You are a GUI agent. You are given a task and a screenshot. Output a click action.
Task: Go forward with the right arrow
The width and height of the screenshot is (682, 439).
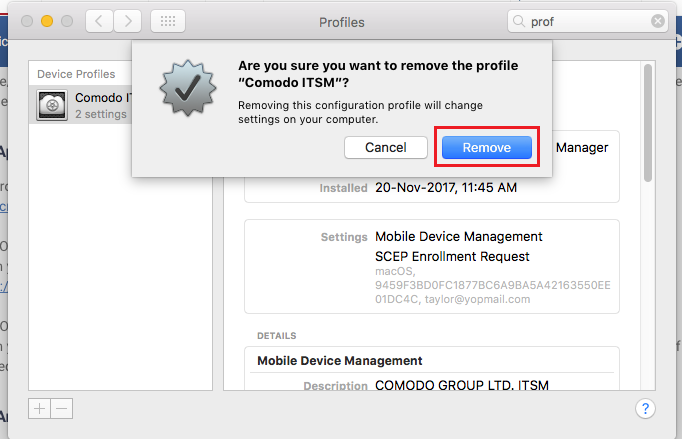pyautogui.click(x=127, y=21)
